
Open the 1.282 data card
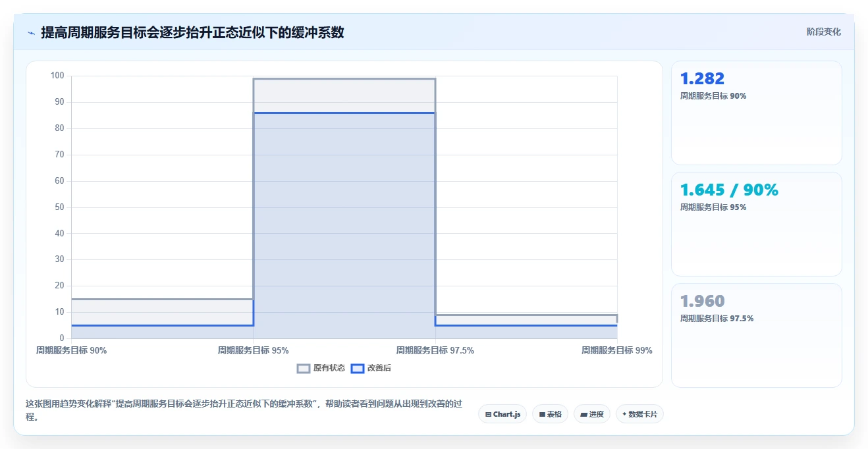(x=756, y=113)
